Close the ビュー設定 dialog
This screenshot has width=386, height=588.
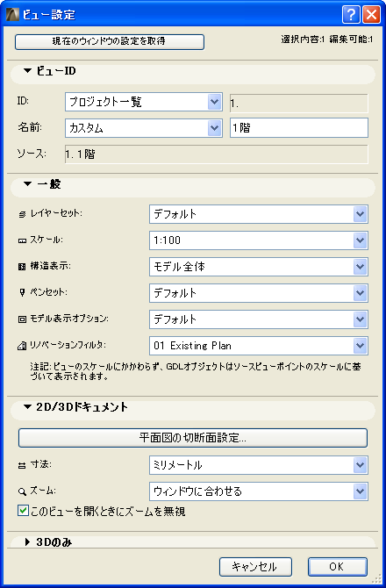pyautogui.click(x=371, y=15)
